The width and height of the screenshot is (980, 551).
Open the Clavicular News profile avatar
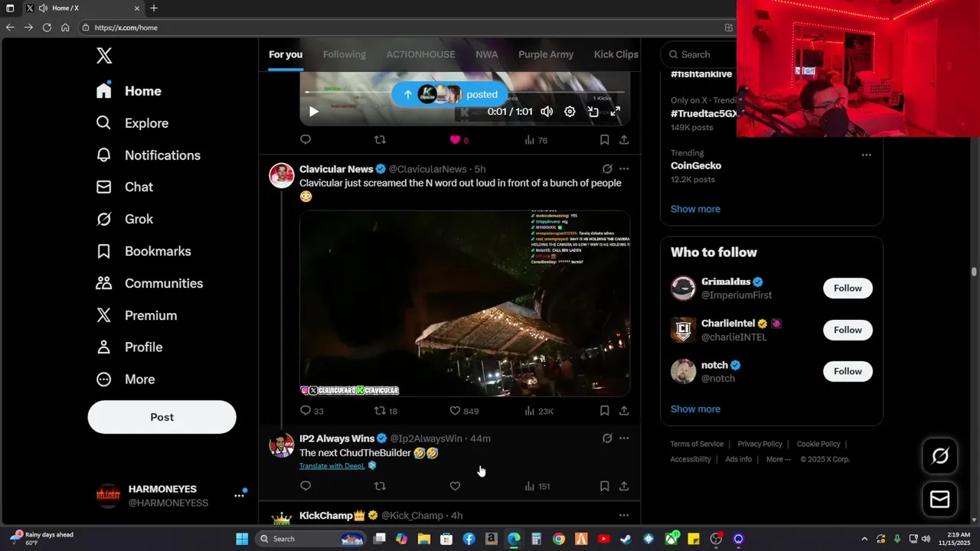[x=282, y=175]
